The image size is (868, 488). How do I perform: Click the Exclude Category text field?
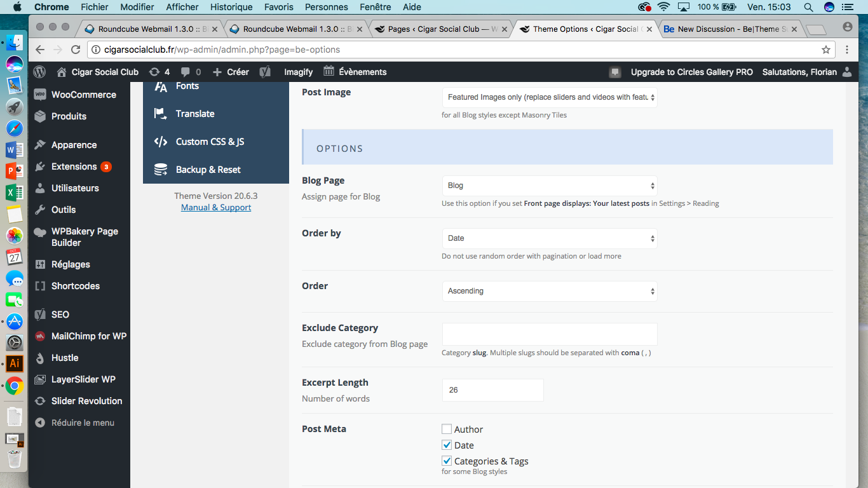point(550,334)
